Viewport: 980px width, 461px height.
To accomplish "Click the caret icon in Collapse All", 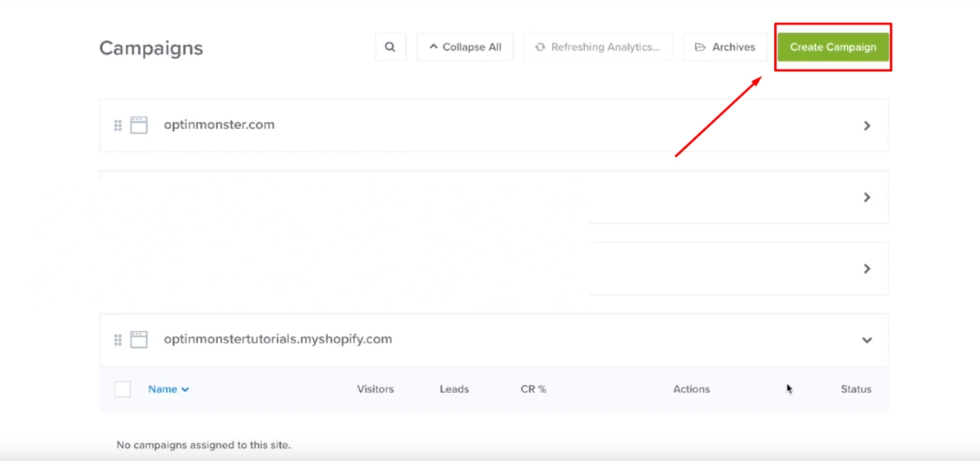I will click(x=434, y=47).
